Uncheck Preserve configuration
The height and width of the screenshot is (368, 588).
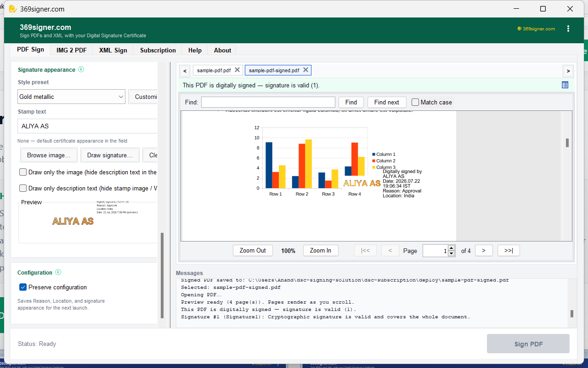tap(23, 287)
